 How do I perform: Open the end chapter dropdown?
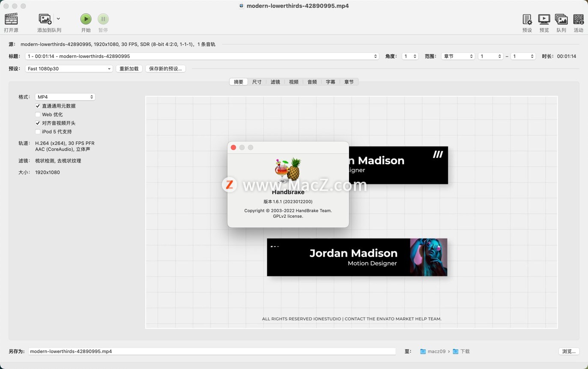tap(523, 56)
